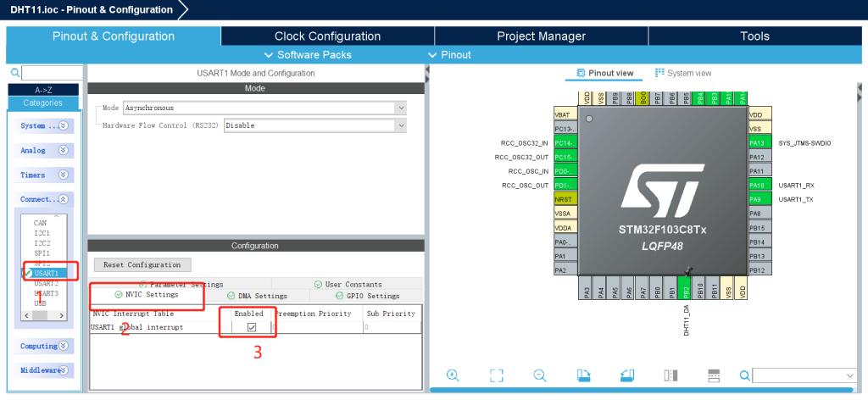Open the NVIC Settings tab
Viewport: 868px width, 400px height.
click(146, 295)
